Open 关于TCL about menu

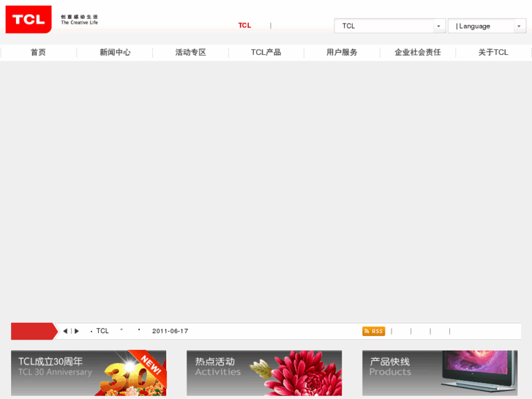[x=493, y=52]
